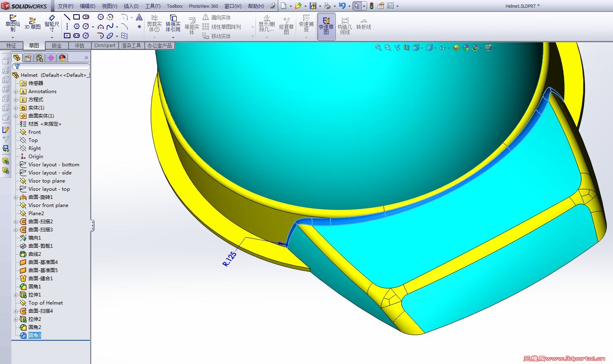
Task: Switch to the 特征 tab
Action: [11, 46]
